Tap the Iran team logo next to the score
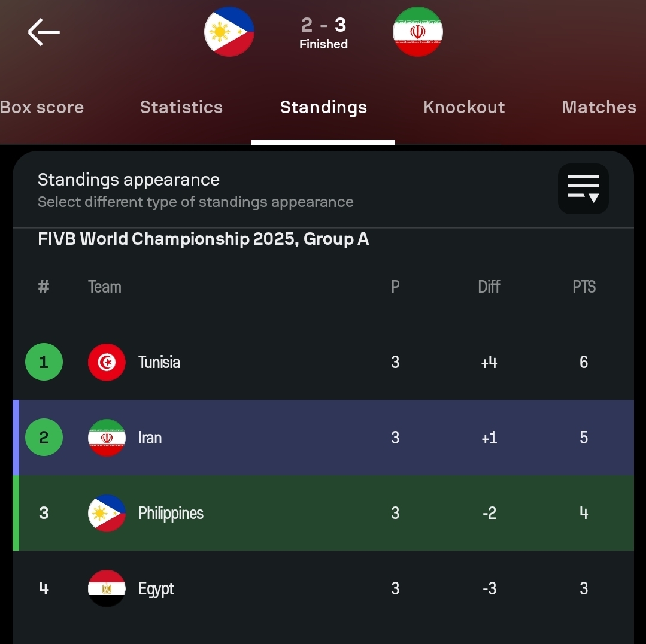The width and height of the screenshot is (646, 644). coord(417,32)
